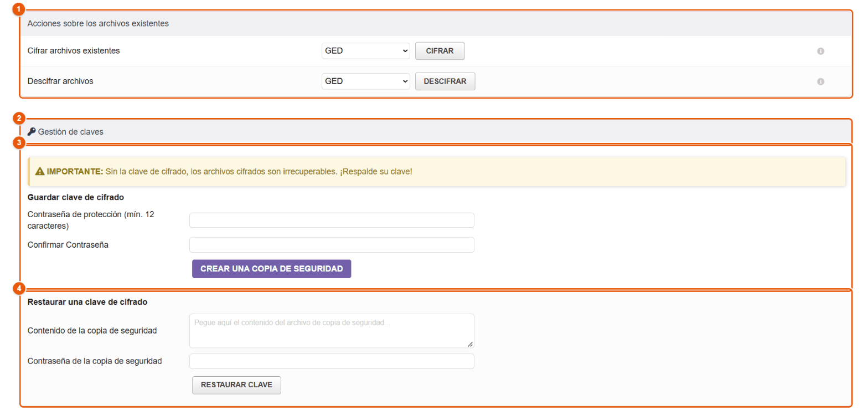The width and height of the screenshot is (868, 415).
Task: Click the key icon beside Gestión de claves
Action: pos(32,132)
